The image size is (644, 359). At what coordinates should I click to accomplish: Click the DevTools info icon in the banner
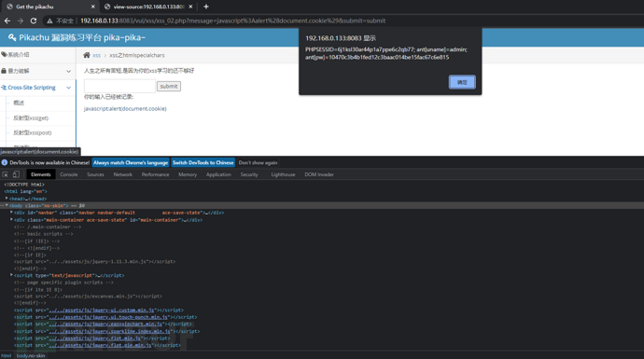5,162
